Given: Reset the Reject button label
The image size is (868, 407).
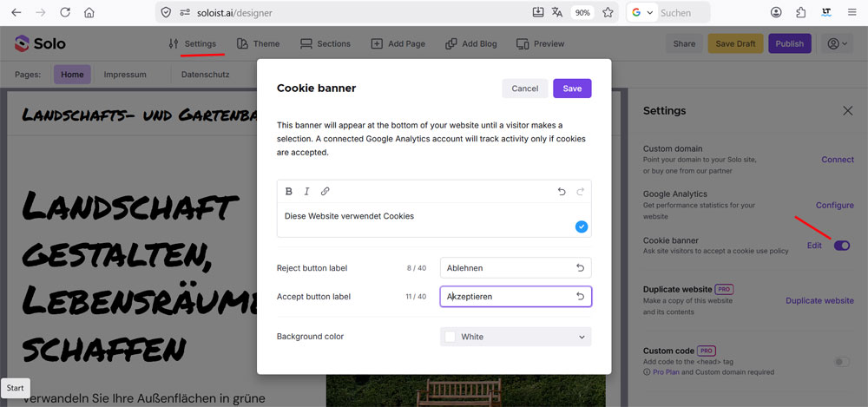Looking at the screenshot, I should tap(580, 268).
